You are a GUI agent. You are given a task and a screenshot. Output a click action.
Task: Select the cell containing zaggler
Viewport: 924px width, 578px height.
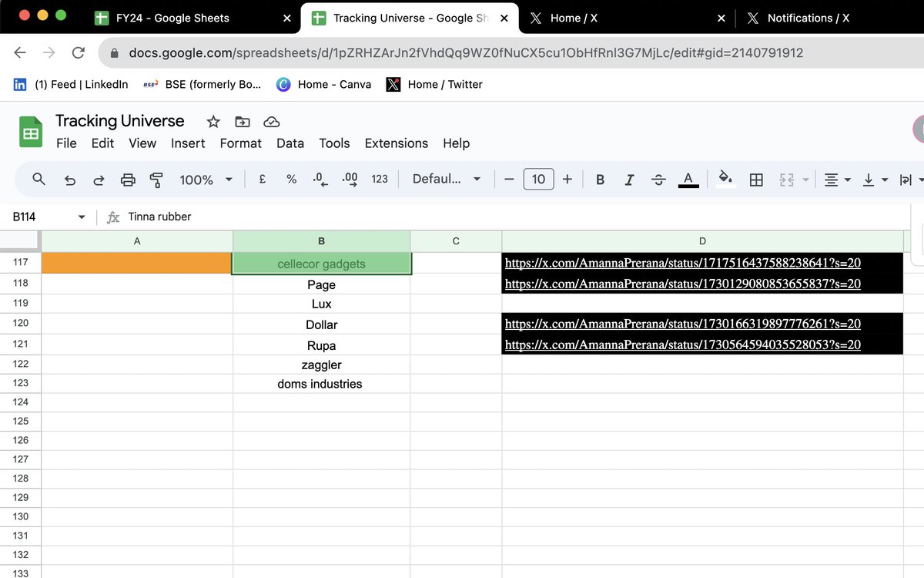(x=321, y=365)
